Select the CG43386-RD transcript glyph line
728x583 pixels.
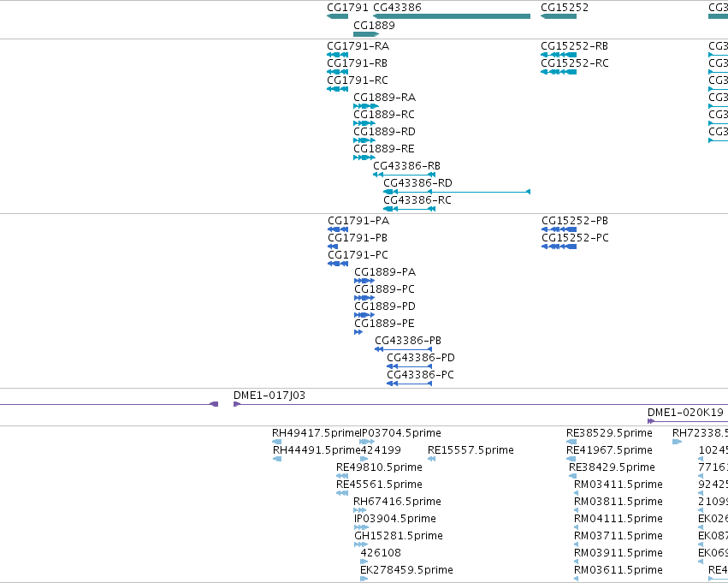(x=457, y=192)
